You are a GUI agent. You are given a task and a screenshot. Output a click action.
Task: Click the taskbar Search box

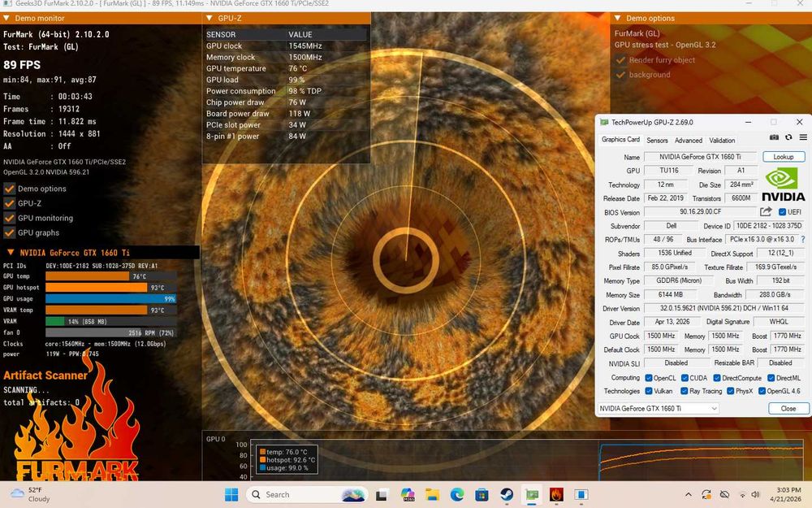tap(307, 495)
